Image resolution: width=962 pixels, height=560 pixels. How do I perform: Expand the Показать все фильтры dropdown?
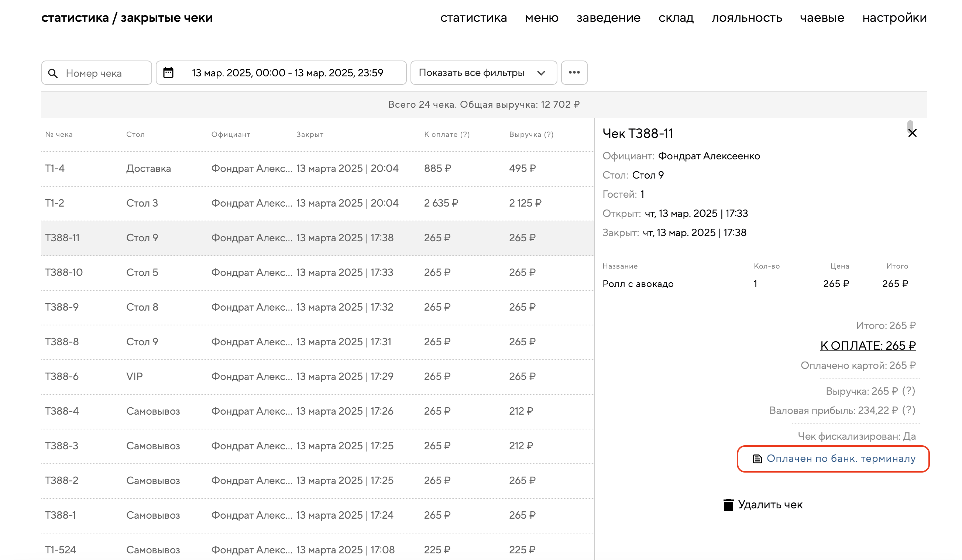pos(483,72)
